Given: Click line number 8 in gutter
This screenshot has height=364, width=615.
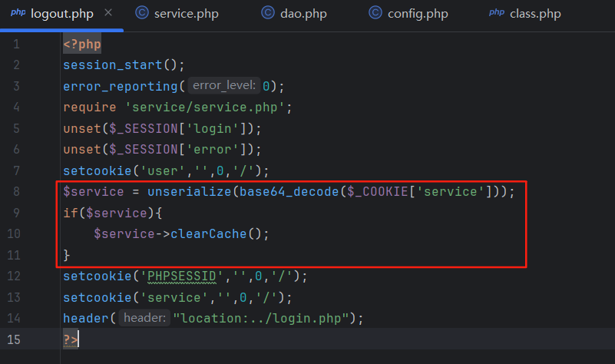Looking at the screenshot, I should pos(16,191).
